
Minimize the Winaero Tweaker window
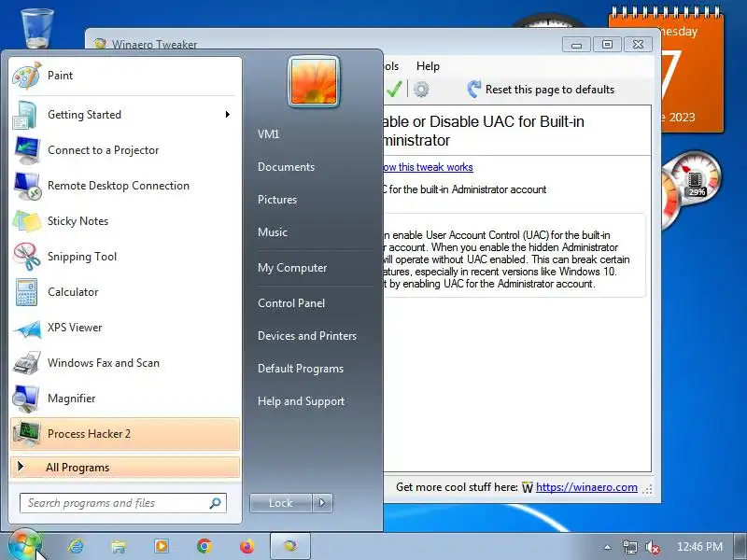click(x=576, y=44)
